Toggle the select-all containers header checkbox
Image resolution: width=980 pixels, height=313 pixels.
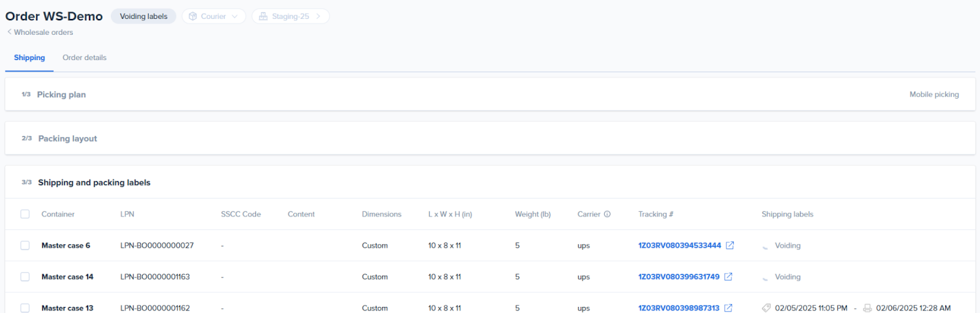(x=25, y=214)
